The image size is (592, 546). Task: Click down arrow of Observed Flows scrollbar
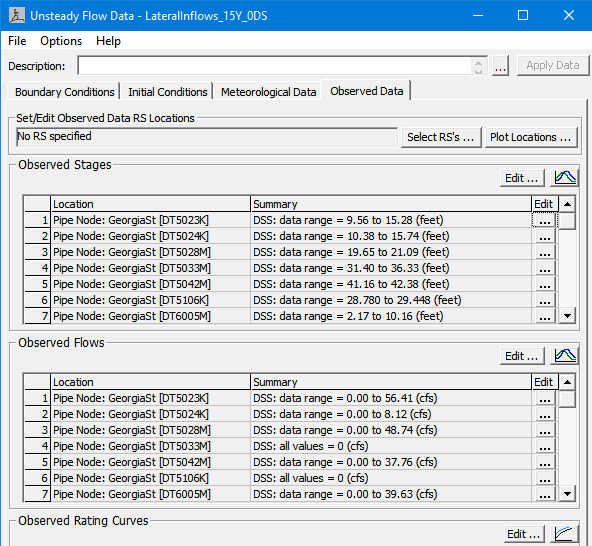pyautogui.click(x=567, y=493)
